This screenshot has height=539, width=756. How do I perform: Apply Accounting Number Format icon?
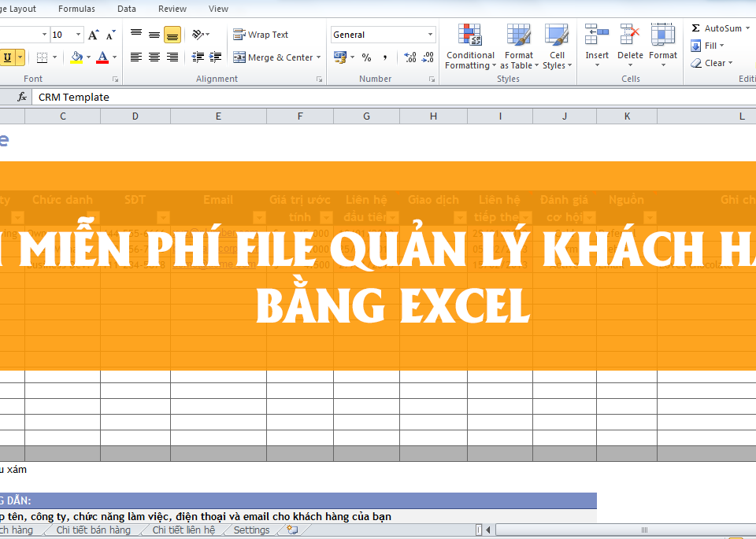tap(340, 57)
